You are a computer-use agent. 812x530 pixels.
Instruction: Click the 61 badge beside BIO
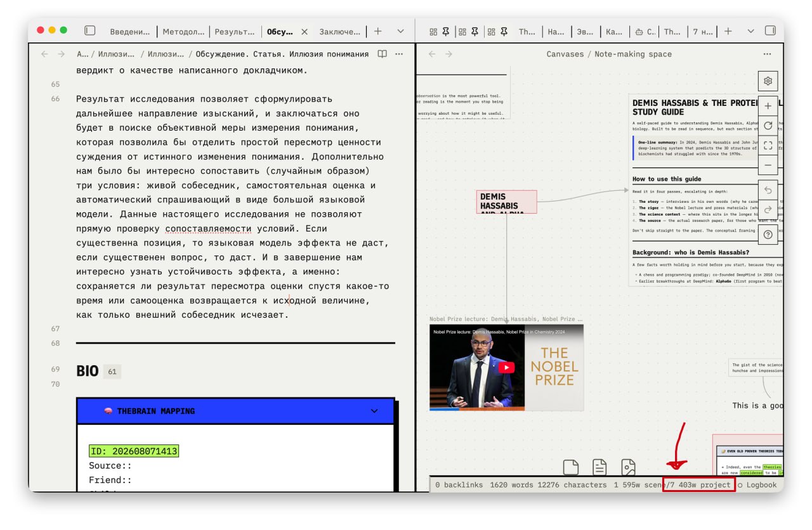[112, 372]
